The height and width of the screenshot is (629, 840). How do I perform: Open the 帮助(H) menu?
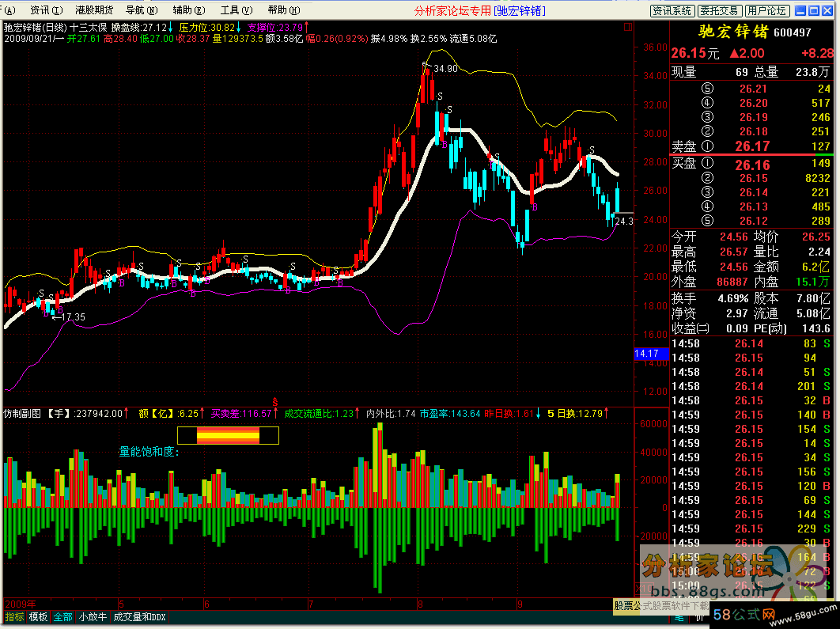tap(284, 10)
